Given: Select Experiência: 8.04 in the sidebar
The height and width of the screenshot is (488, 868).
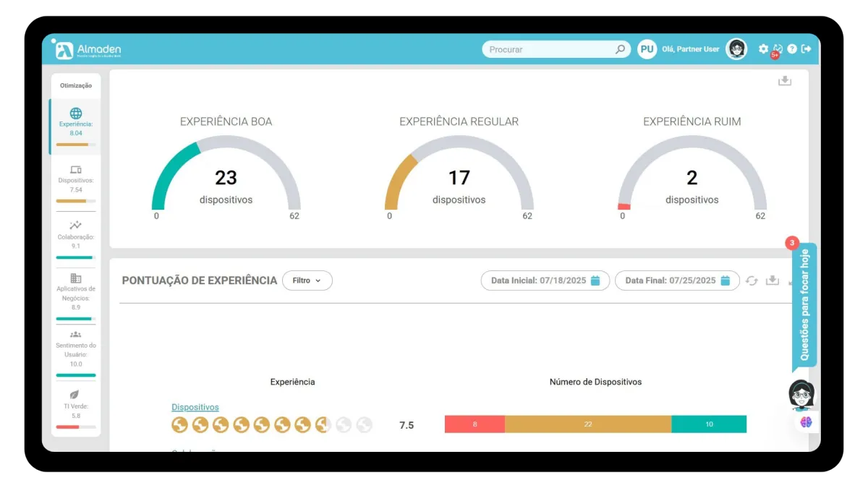Looking at the screenshot, I should pyautogui.click(x=76, y=127).
